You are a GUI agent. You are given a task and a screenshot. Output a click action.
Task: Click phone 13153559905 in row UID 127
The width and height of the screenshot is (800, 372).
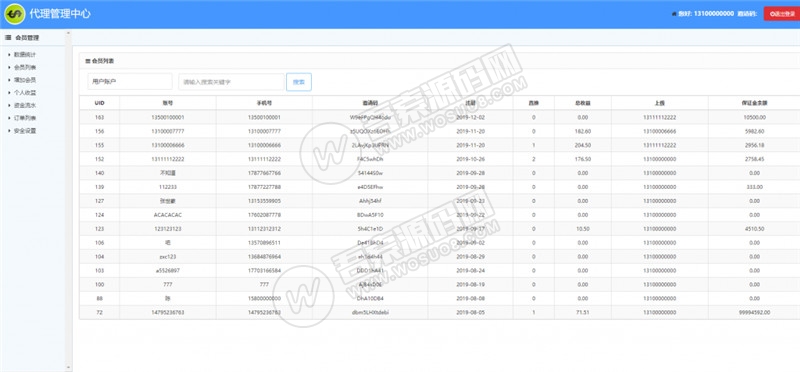pyautogui.click(x=264, y=201)
